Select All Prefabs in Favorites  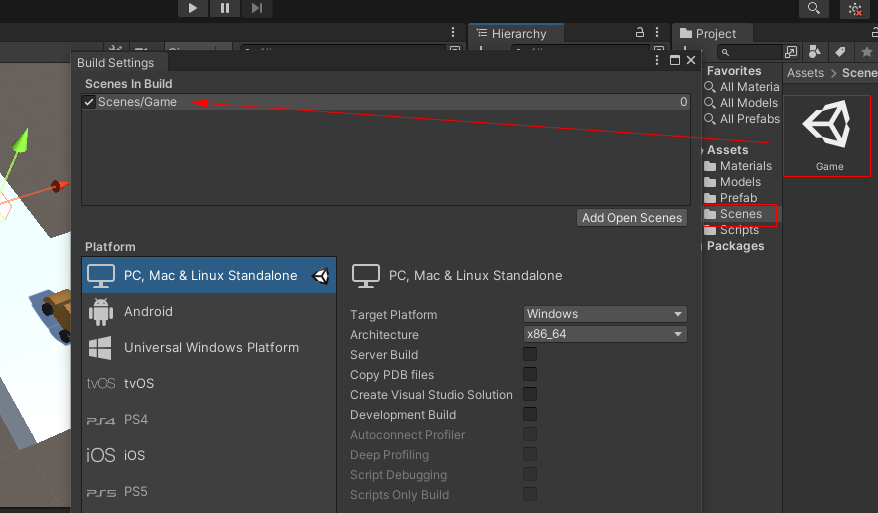point(742,119)
